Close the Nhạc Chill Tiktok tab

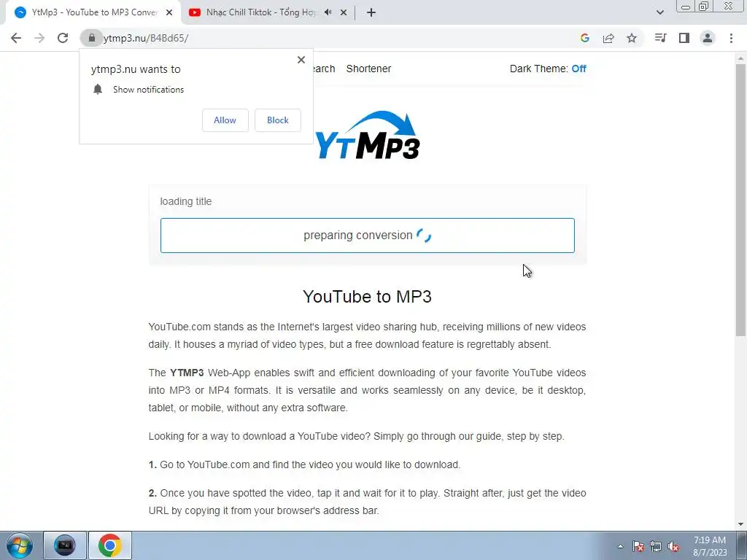point(344,12)
